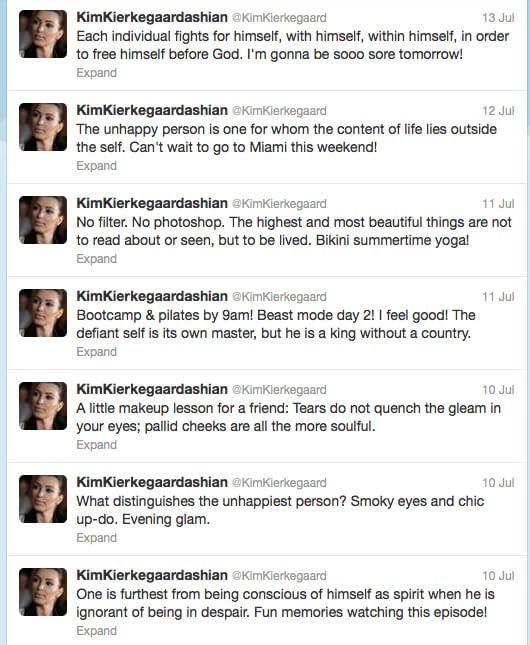Open @KimKierkegaard handle on 12 Jul tweet
This screenshot has width=530, height=645.
click(x=279, y=111)
